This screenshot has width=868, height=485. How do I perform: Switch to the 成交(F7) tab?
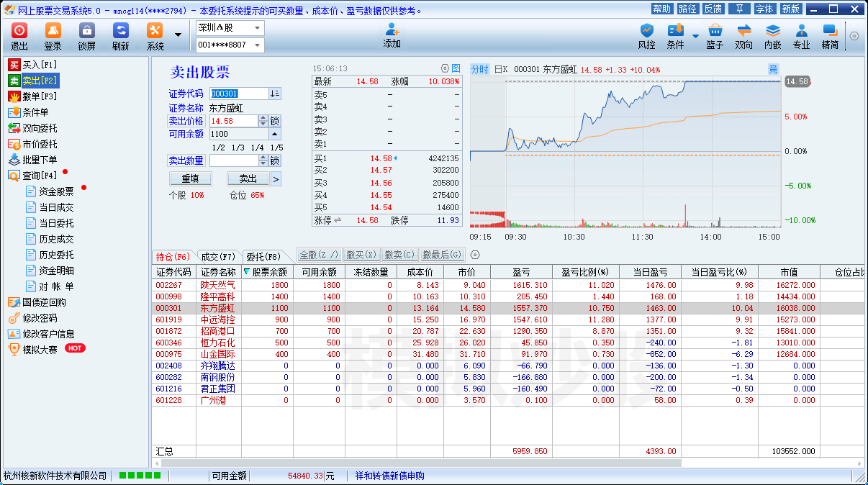click(217, 256)
